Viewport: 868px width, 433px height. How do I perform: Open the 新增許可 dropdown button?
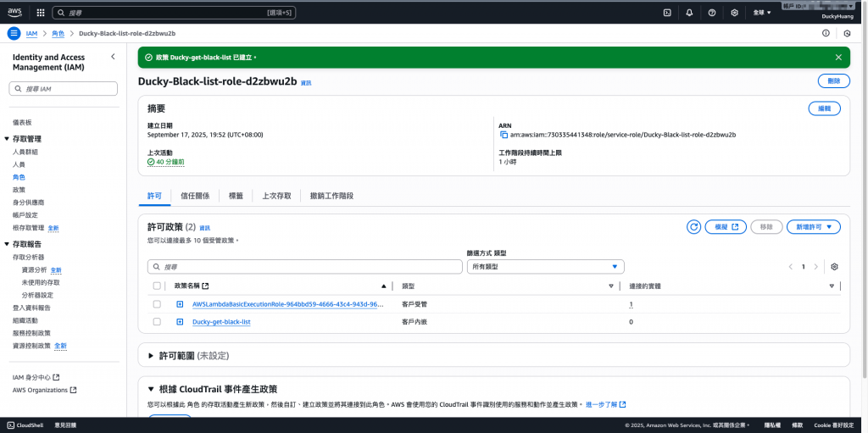814,227
